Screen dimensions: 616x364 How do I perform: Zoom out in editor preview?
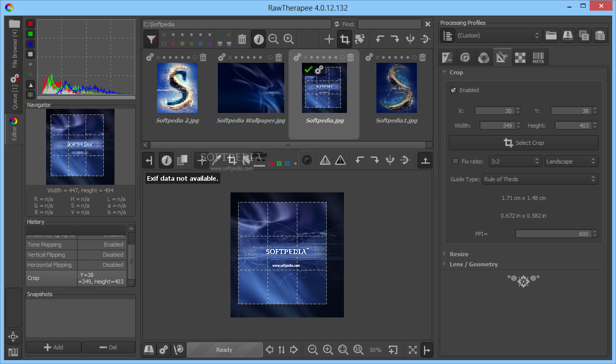pos(313,349)
